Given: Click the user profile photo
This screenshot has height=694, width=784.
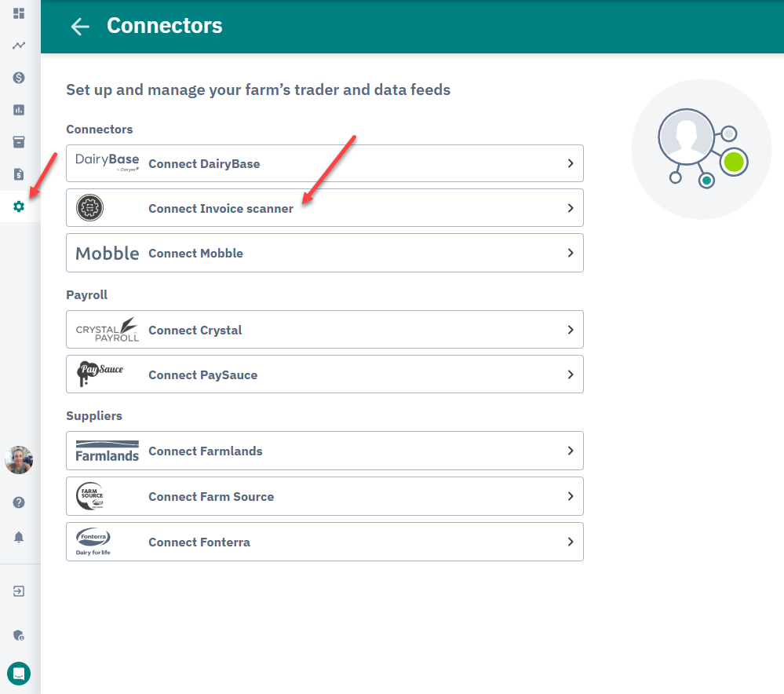Looking at the screenshot, I should (x=19, y=460).
